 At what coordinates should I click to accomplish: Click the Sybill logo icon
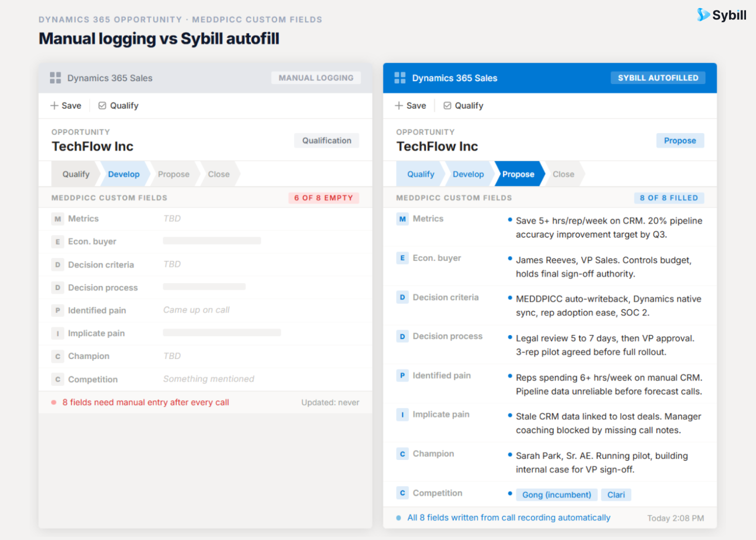703,15
